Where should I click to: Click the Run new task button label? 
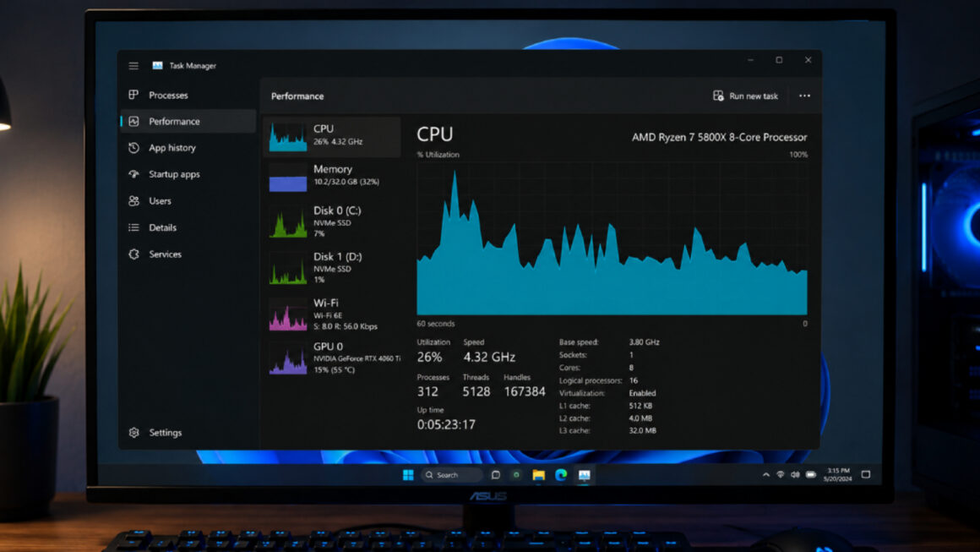coord(753,96)
